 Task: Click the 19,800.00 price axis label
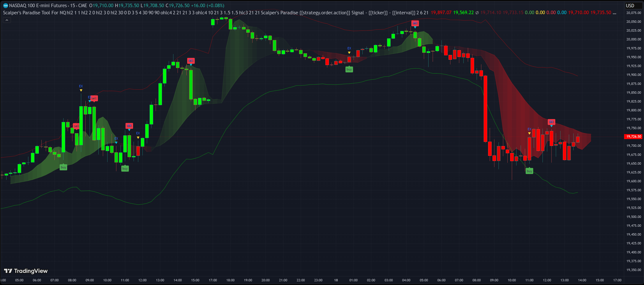[x=634, y=110]
